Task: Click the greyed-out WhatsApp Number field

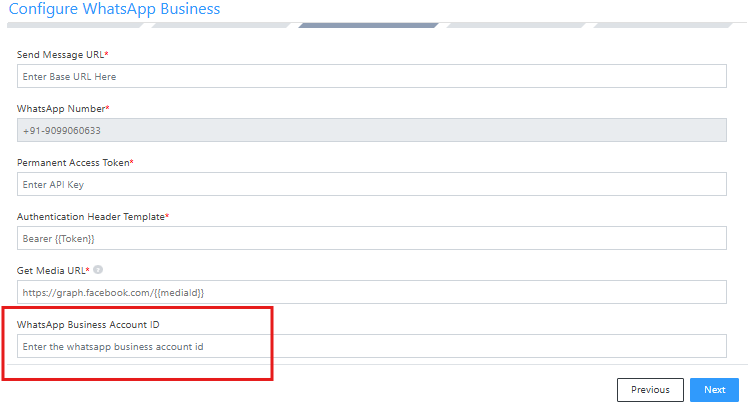Action: pos(371,130)
